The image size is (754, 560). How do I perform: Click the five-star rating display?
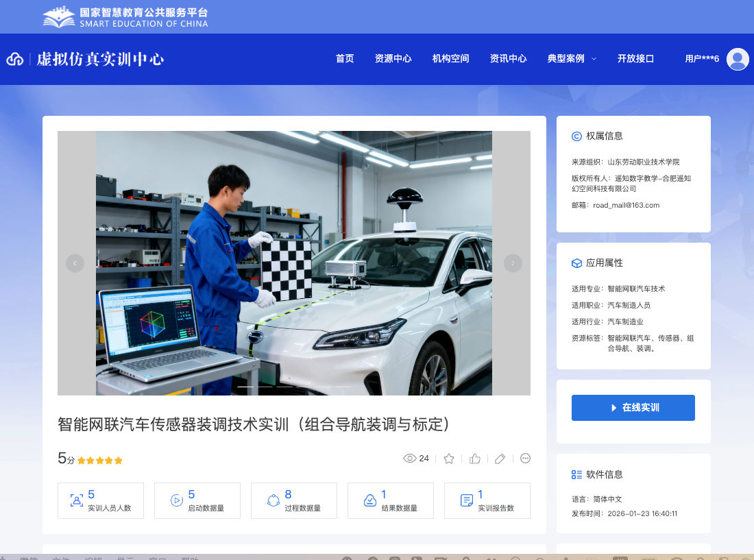point(100,461)
